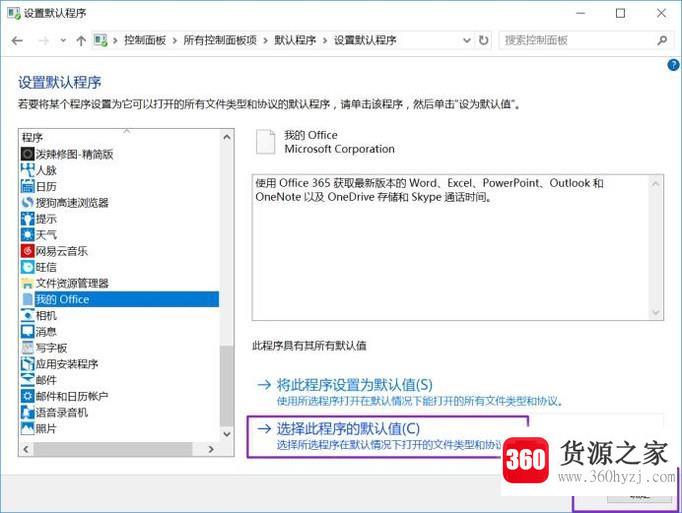Click the 我的 Office document icon in details
The width and height of the screenshot is (682, 513).
[x=265, y=142]
